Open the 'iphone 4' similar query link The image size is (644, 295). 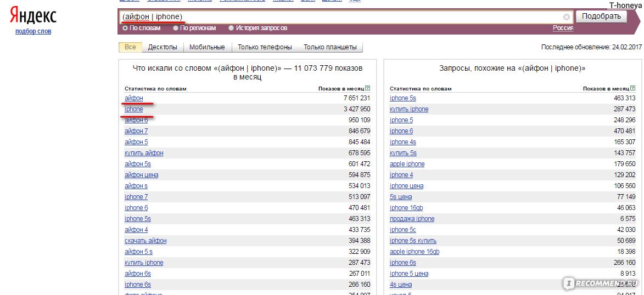[x=401, y=175]
